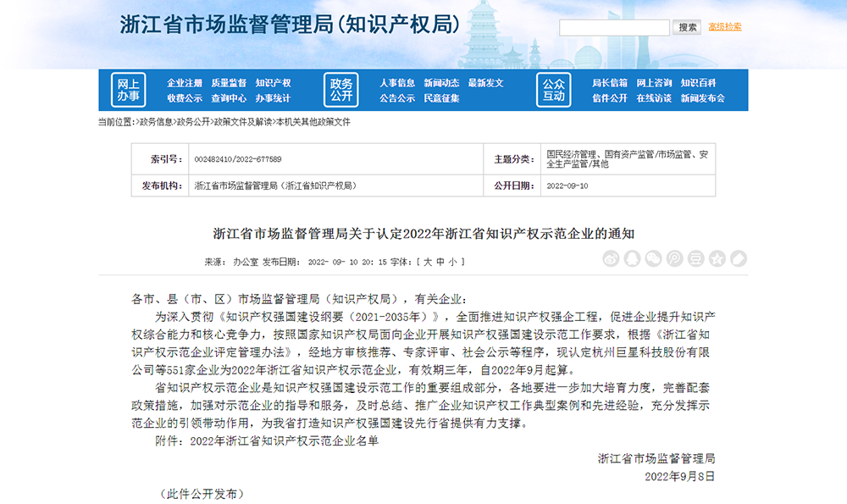Share article to WeChat
Image resolution: width=847 pixels, height=504 pixels.
pyautogui.click(x=653, y=258)
